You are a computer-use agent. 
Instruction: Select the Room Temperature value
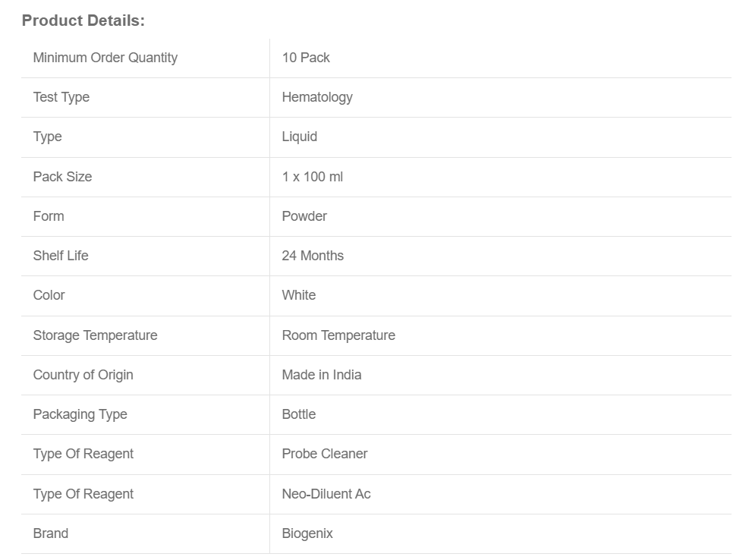coord(338,335)
